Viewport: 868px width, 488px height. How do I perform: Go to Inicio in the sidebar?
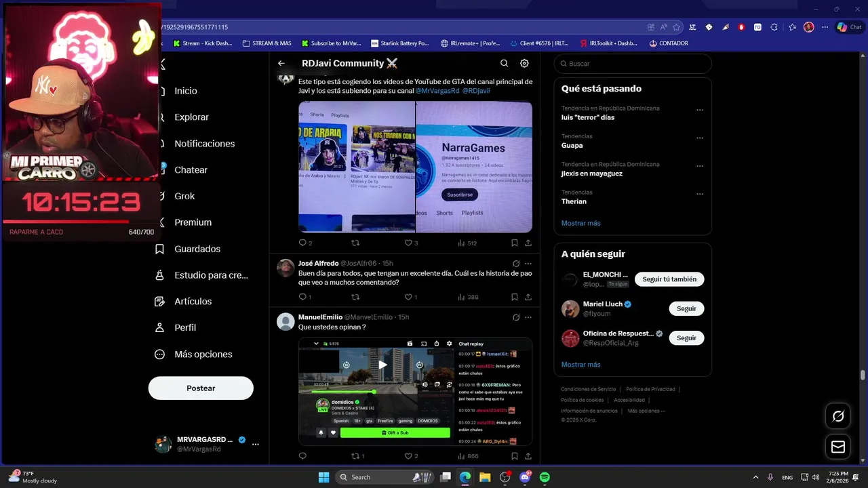pyautogui.click(x=186, y=91)
